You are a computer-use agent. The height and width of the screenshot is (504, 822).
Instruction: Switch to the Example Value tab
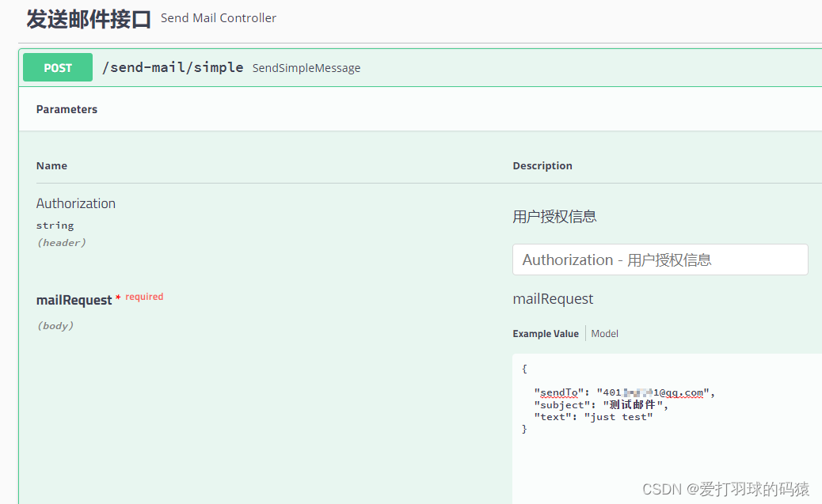coord(546,334)
